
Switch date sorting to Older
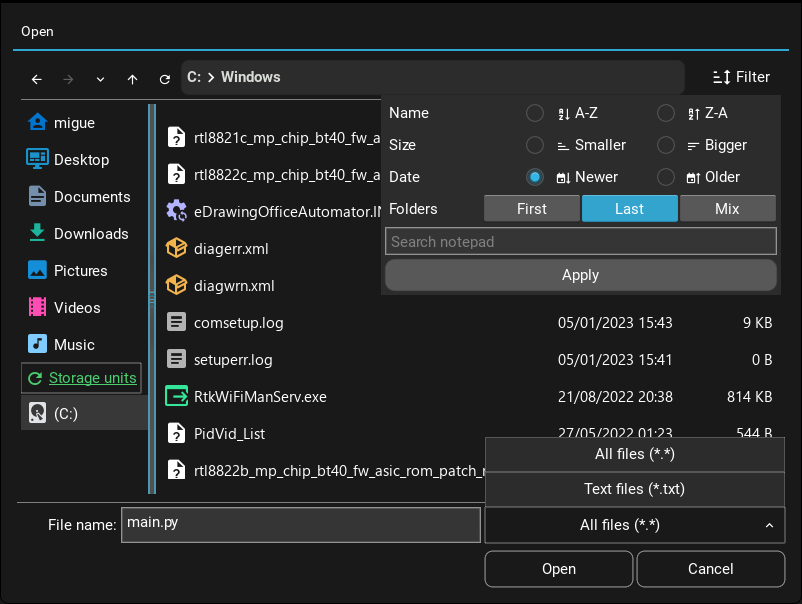[x=665, y=177]
